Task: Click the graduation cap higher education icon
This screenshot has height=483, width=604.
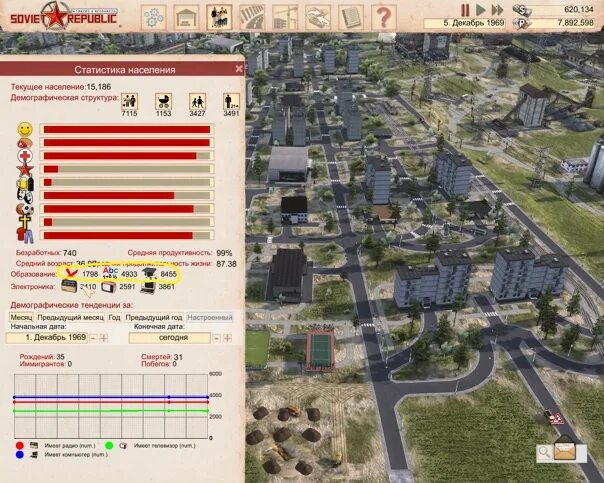Action: (150, 273)
